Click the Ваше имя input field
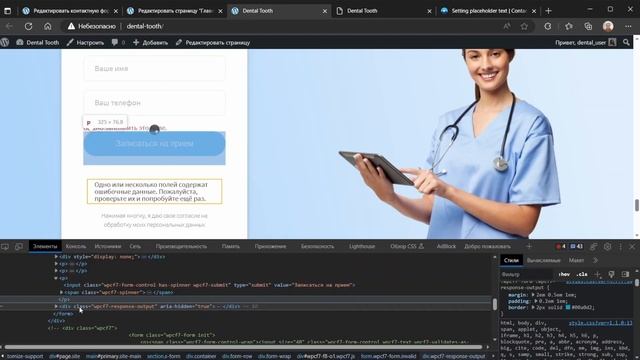The height and width of the screenshot is (360, 640). coord(154,69)
